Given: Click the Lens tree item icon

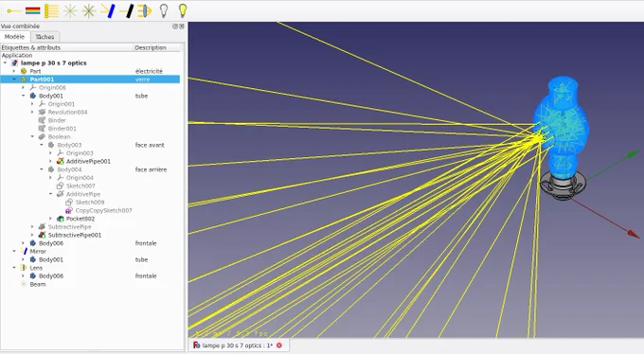Looking at the screenshot, I should [24, 268].
